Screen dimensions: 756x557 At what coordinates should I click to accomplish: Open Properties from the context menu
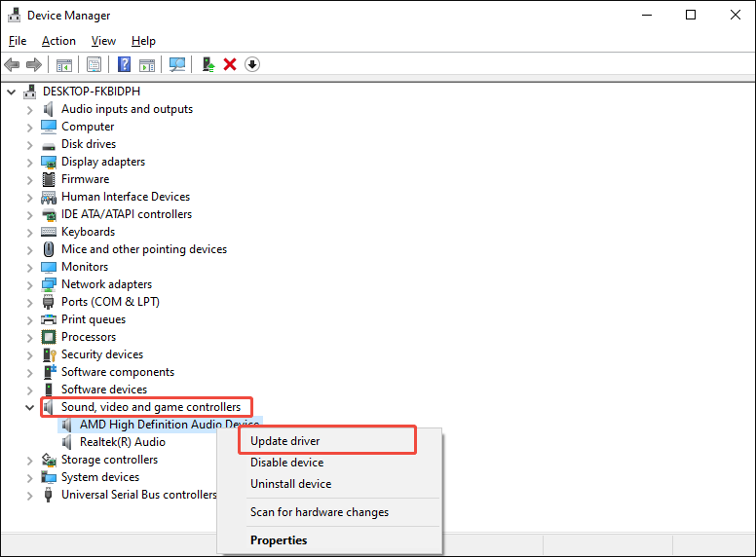[329, 540]
